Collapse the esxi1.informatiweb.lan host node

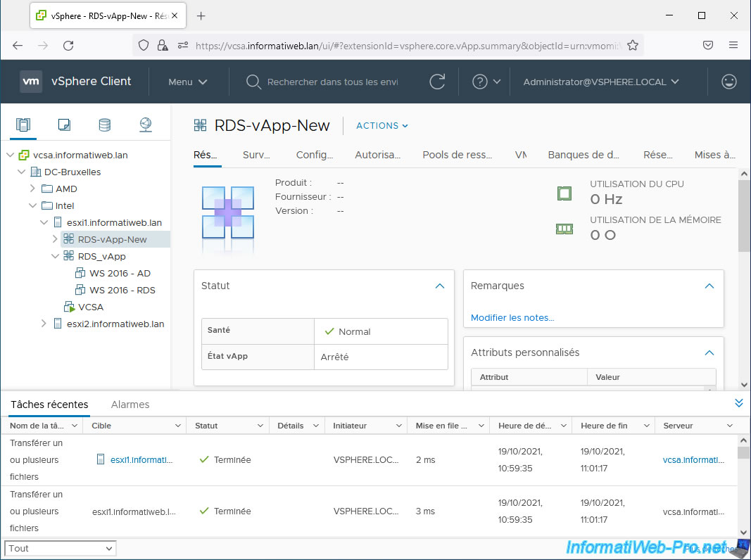(44, 222)
